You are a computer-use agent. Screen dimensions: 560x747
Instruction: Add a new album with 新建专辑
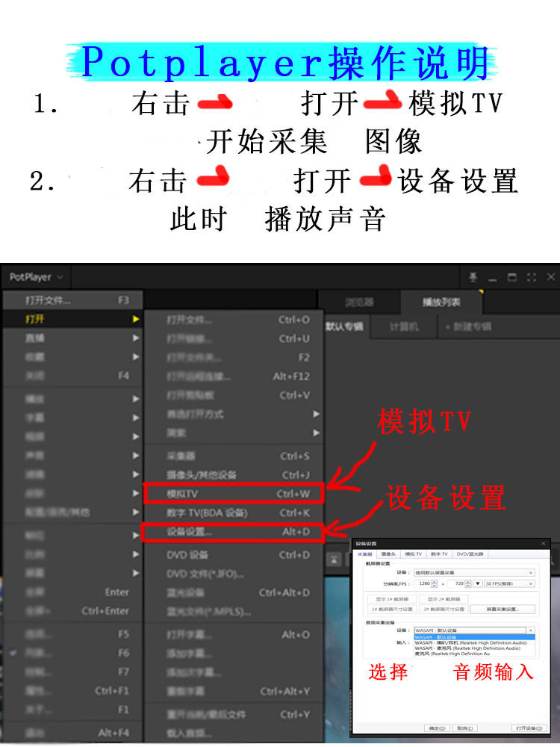click(467, 327)
